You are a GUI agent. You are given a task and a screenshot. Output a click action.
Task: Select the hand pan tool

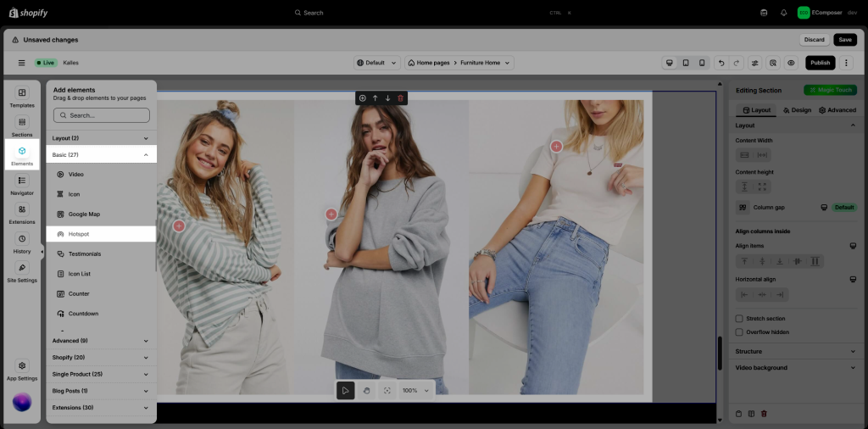[x=366, y=390]
